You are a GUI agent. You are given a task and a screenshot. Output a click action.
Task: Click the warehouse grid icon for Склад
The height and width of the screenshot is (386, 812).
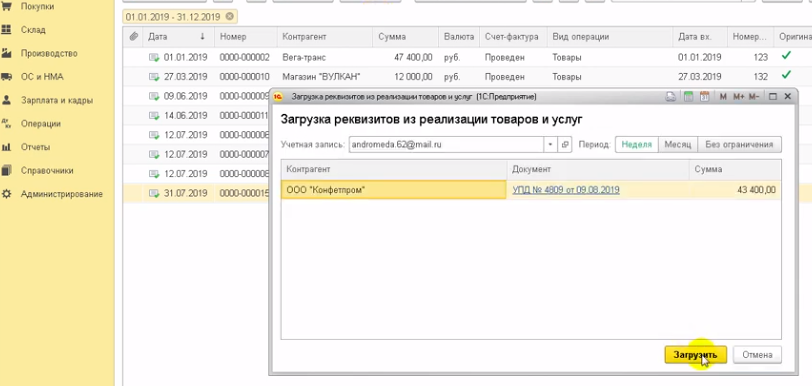point(7,30)
